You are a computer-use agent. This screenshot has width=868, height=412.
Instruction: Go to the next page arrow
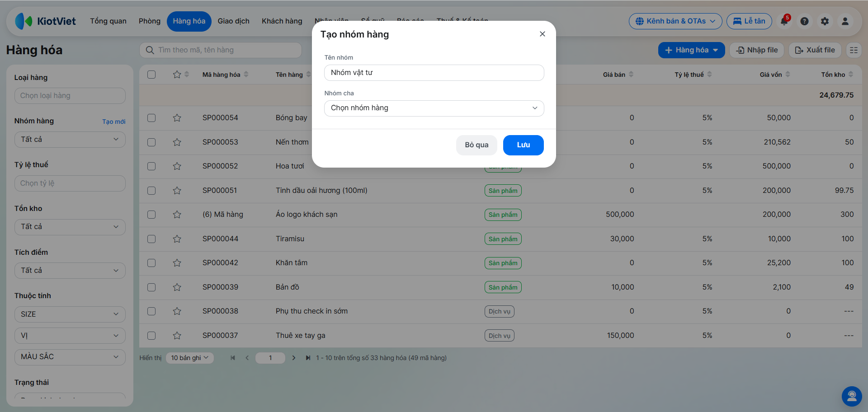click(x=294, y=358)
